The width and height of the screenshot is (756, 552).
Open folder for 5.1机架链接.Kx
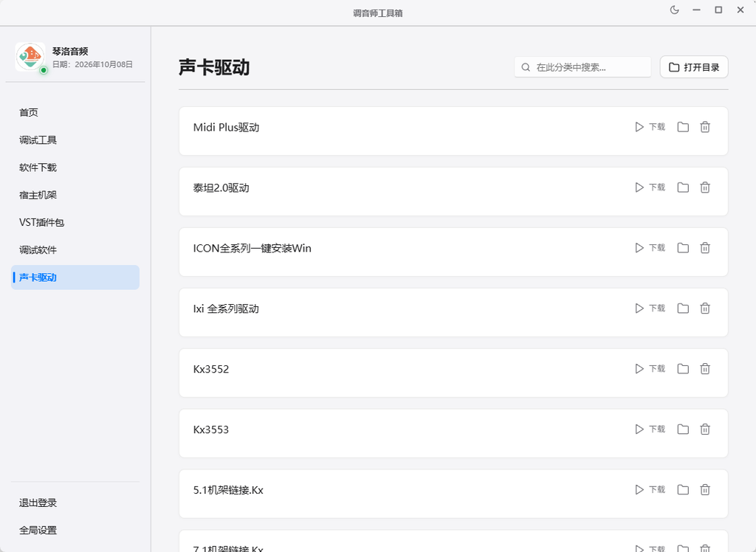click(x=683, y=490)
